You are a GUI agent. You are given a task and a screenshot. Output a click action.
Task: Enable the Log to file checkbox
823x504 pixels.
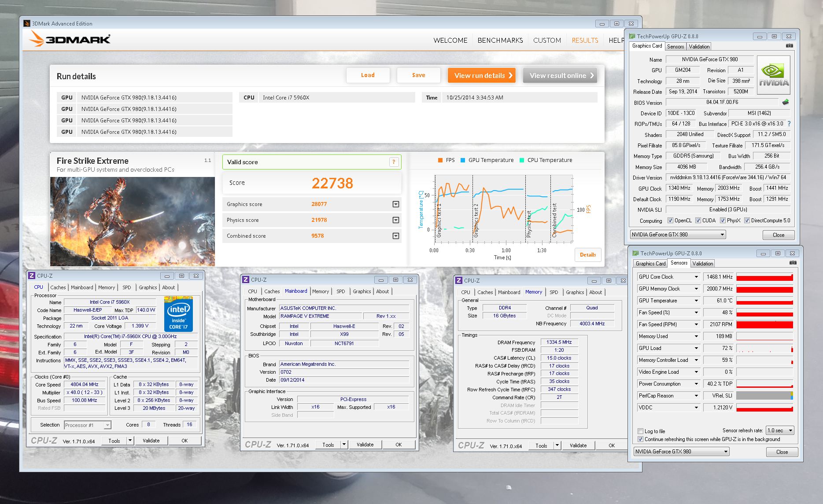pyautogui.click(x=640, y=431)
